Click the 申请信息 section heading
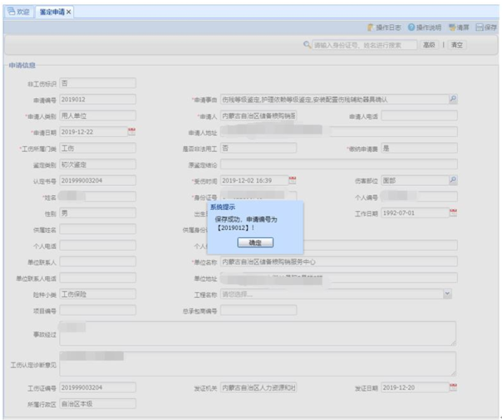The image size is (504, 420). click(22, 65)
